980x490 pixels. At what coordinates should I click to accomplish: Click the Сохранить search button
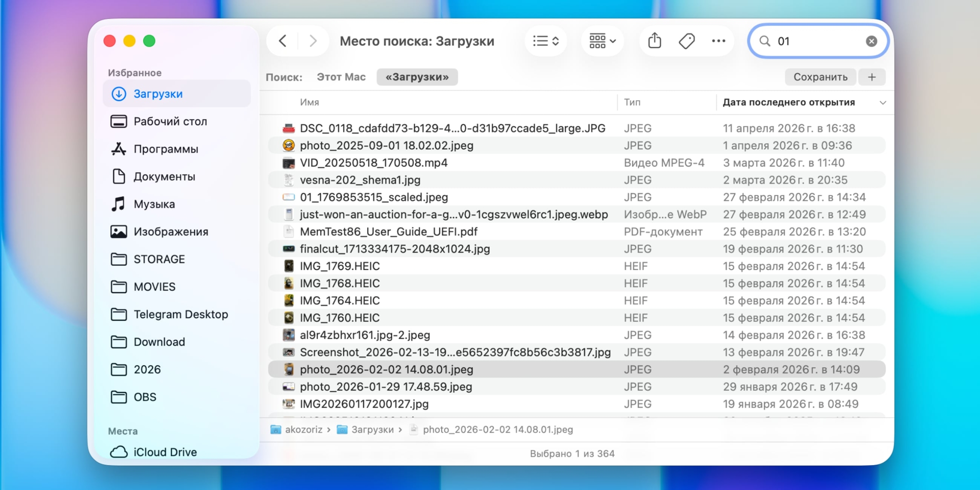click(820, 77)
